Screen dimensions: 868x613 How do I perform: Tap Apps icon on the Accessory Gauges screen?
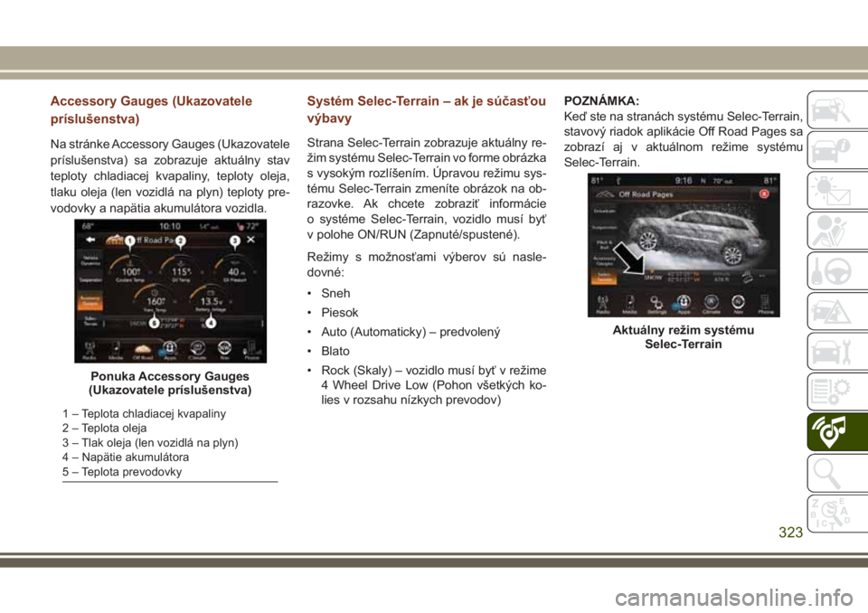[x=170, y=351]
